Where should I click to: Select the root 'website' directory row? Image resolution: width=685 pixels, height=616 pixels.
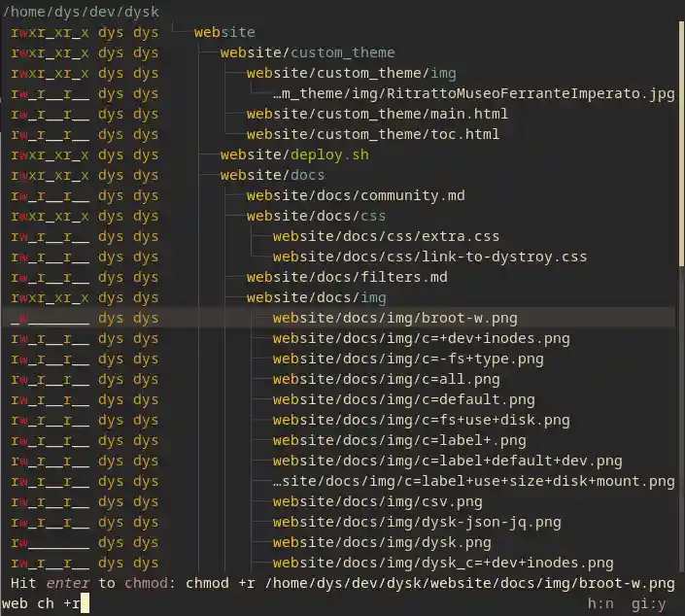pos(224,32)
